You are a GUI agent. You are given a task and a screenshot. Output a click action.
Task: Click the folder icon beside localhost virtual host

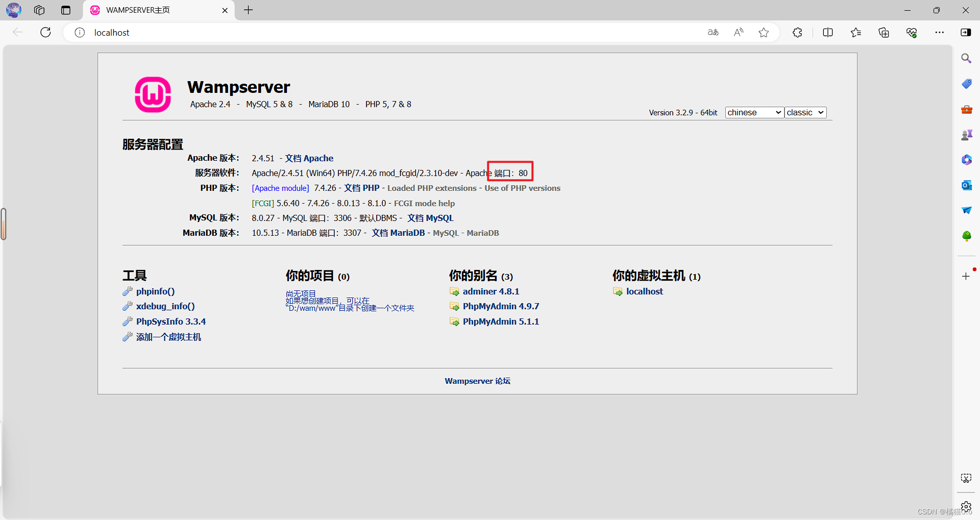(618, 292)
